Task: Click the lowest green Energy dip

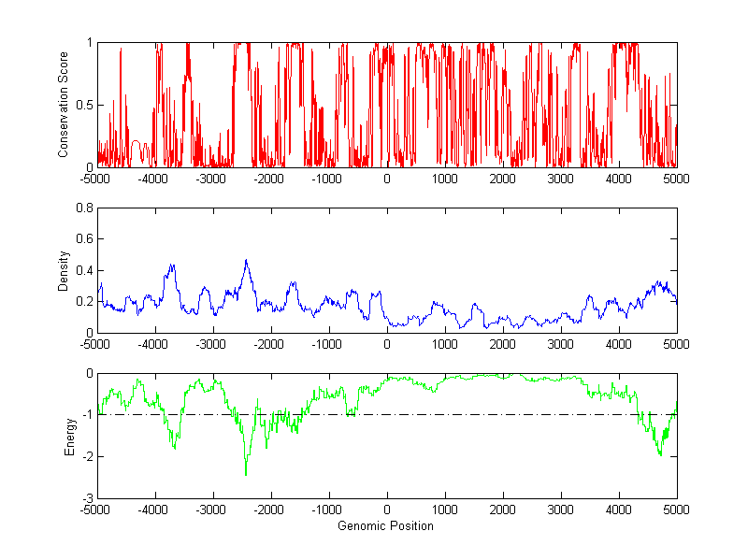Action: click(246, 475)
